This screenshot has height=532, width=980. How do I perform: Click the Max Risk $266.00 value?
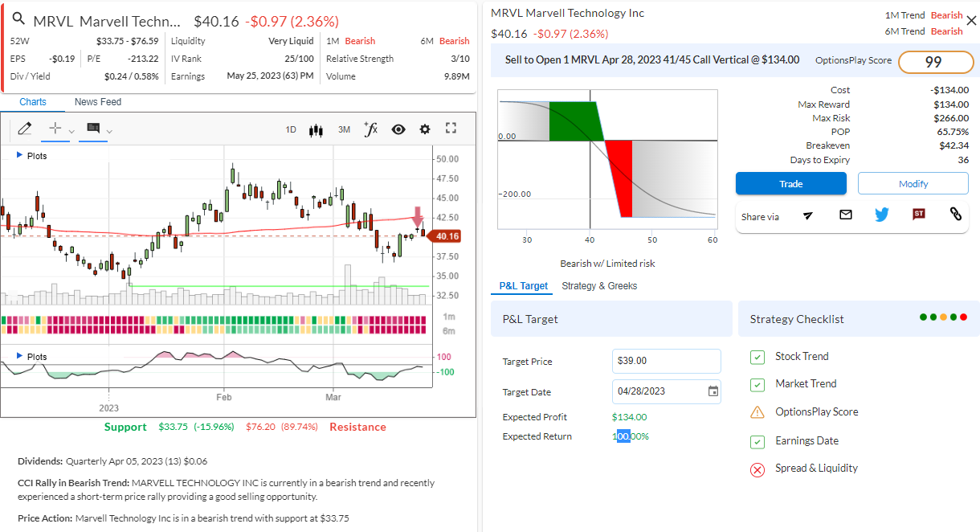(951, 118)
